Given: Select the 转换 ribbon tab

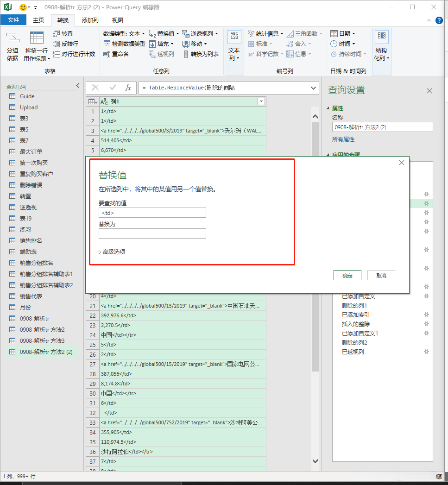Looking at the screenshot, I should [x=63, y=20].
